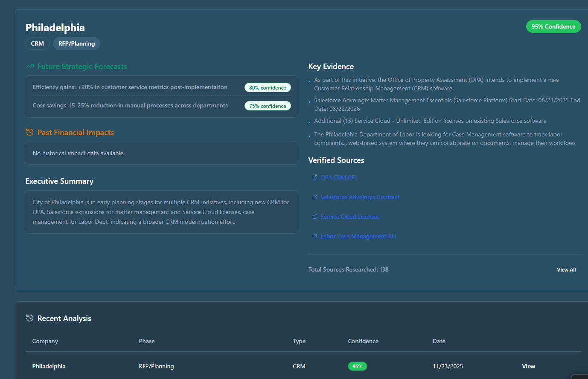Click external-link icon beside OPA CRM RFI
Screen dimensions: 588x379
point(315,178)
